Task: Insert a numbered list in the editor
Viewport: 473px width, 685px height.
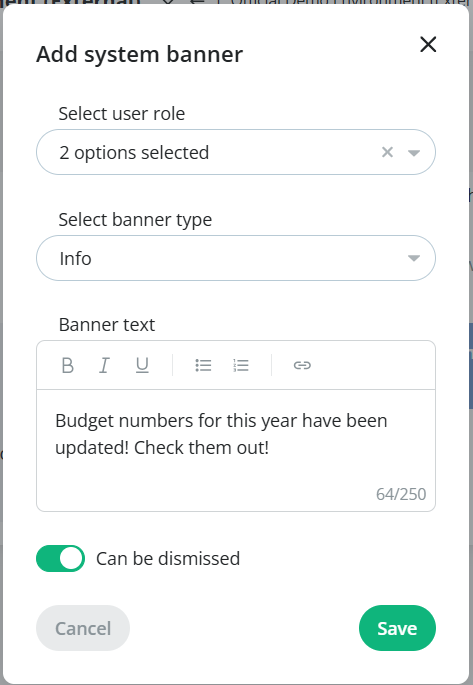Action: [x=241, y=365]
